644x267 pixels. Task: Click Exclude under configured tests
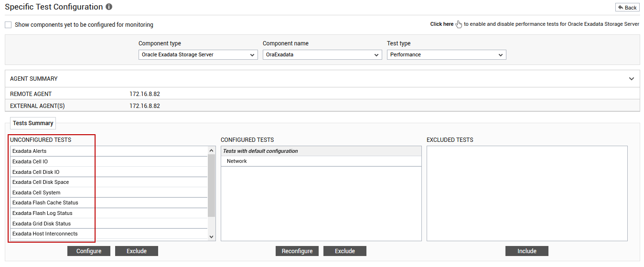[345, 251]
